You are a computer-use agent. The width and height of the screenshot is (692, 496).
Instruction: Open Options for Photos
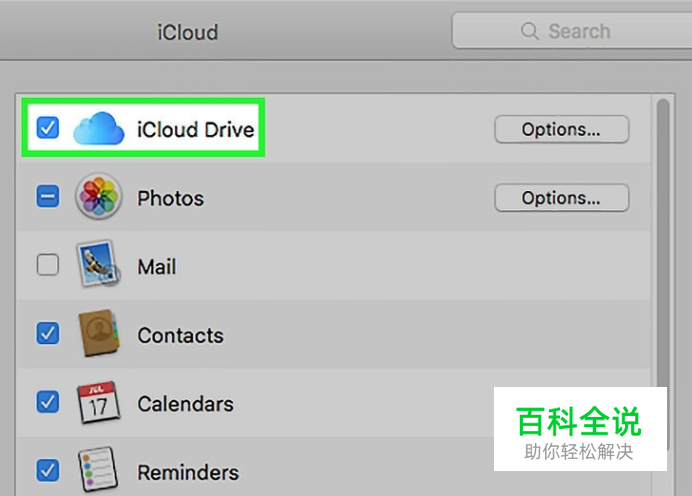coord(561,198)
